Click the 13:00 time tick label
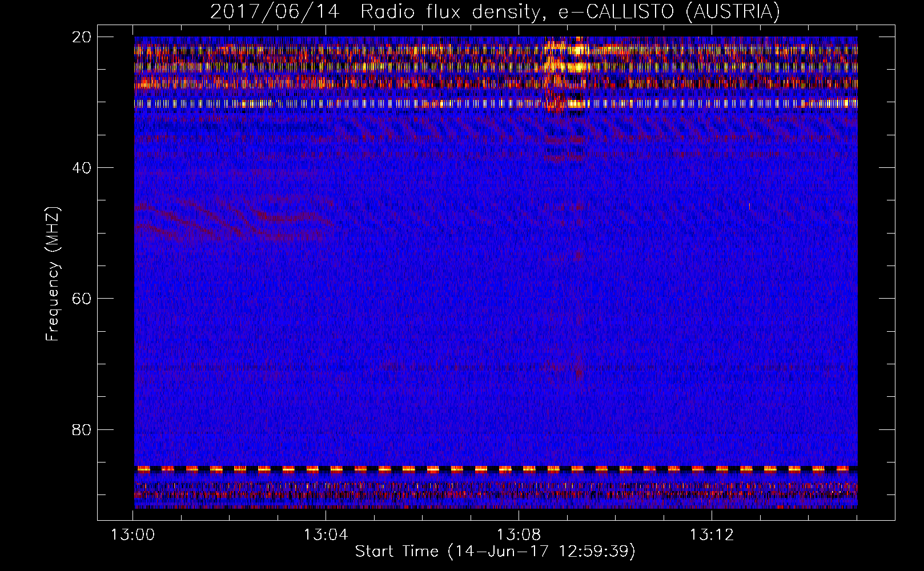Viewport: 924px width, 571px height. 133,535
